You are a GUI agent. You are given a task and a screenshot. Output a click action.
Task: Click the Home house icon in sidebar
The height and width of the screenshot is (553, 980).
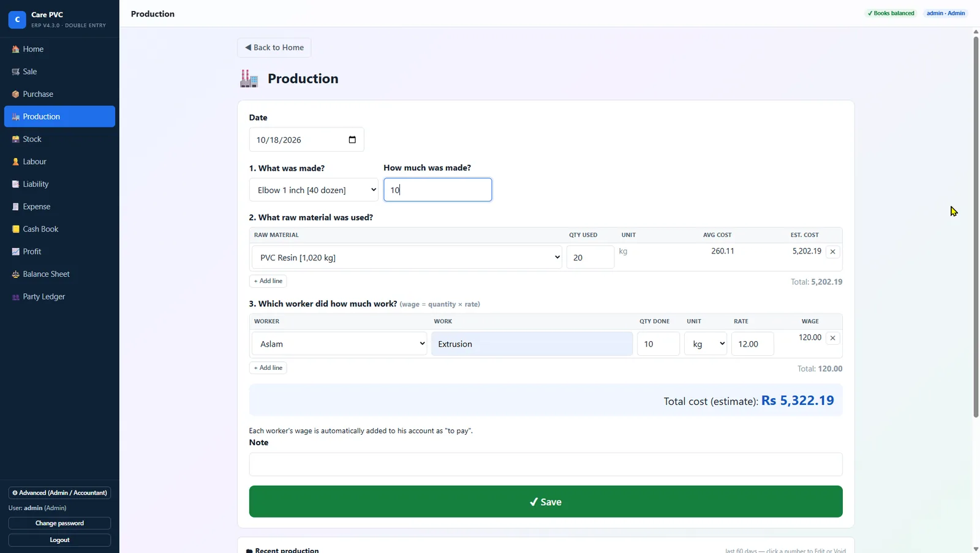click(x=16, y=49)
